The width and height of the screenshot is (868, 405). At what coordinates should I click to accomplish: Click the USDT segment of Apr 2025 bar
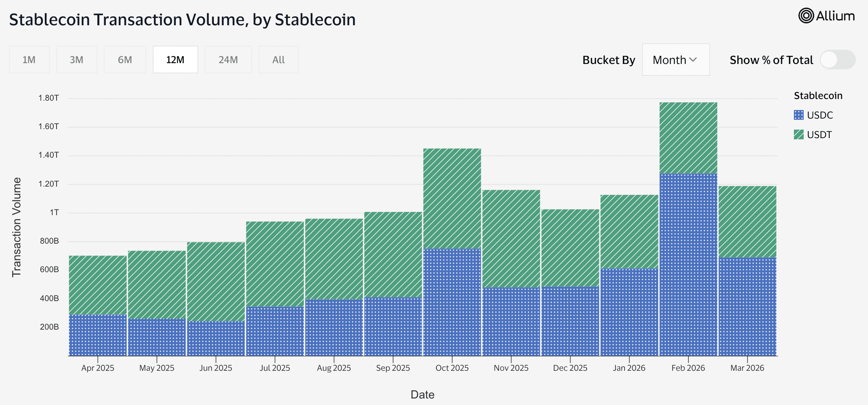pos(98,285)
